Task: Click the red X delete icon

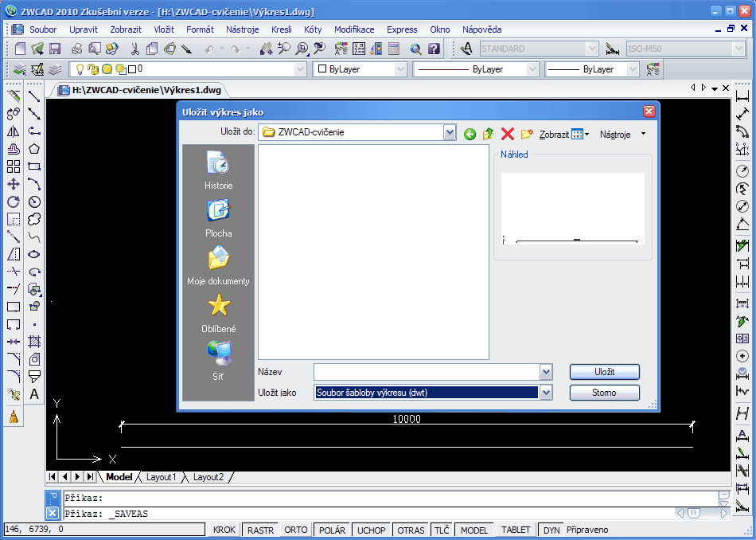Action: tap(507, 134)
